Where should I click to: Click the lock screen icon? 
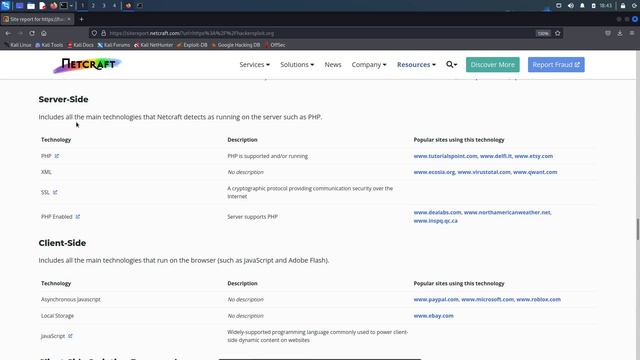point(623,6)
